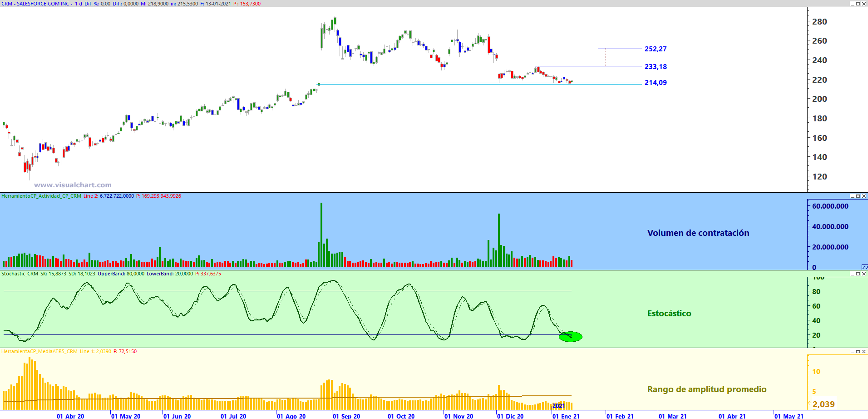Select the green ellipse on the stochastic chart
The width and height of the screenshot is (868, 419).
tap(571, 337)
